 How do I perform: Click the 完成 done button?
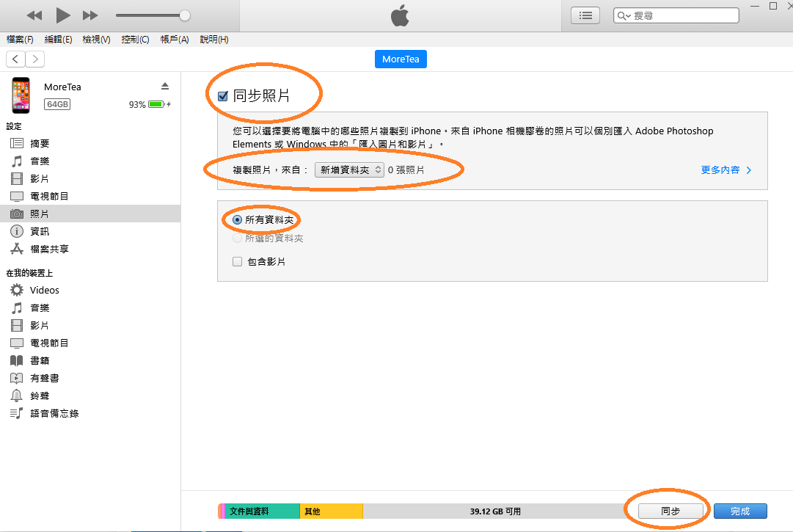coord(740,511)
